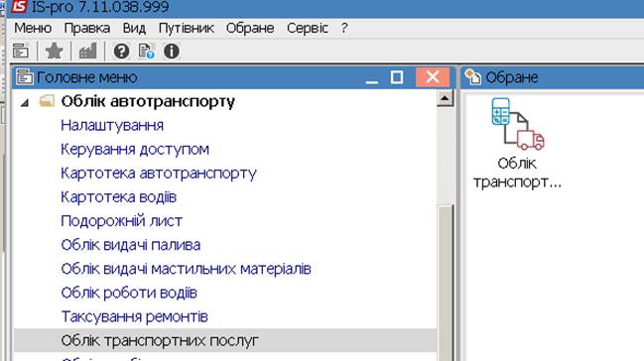The height and width of the screenshot is (361, 644).
Task: Click the favorites star toolbar icon
Action: point(54,52)
